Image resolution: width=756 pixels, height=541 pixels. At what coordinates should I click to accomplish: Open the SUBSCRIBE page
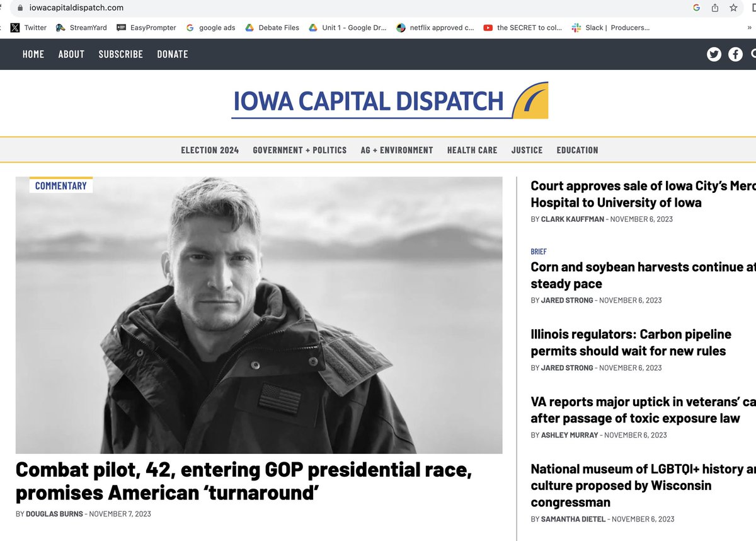pyautogui.click(x=121, y=54)
